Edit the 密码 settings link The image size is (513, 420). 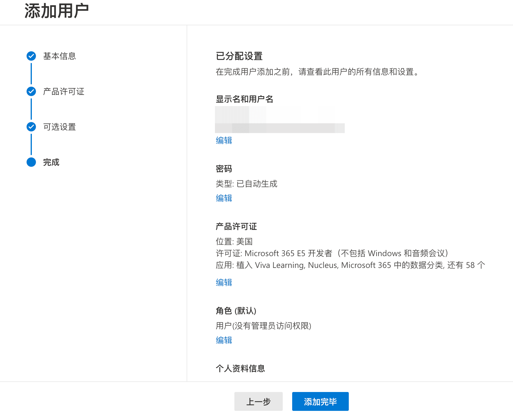point(224,198)
